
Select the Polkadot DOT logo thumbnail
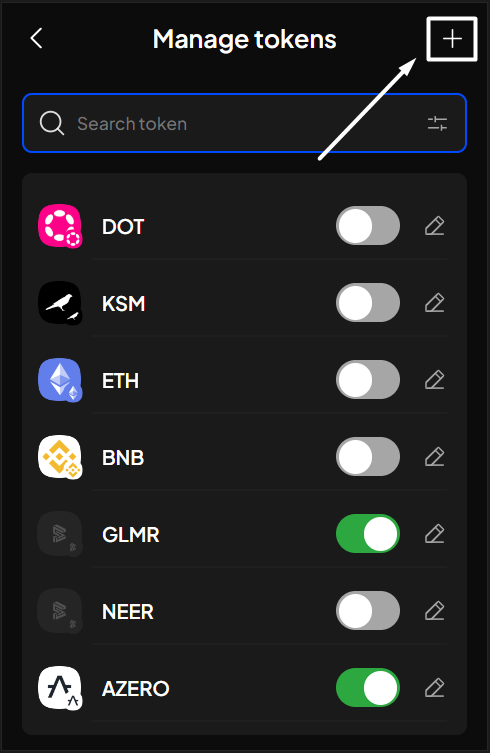60,226
